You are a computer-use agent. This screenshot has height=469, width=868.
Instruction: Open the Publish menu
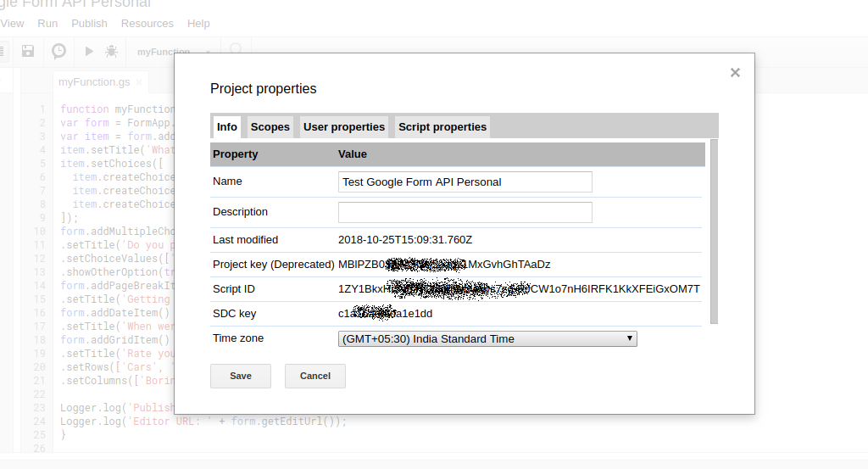(89, 24)
